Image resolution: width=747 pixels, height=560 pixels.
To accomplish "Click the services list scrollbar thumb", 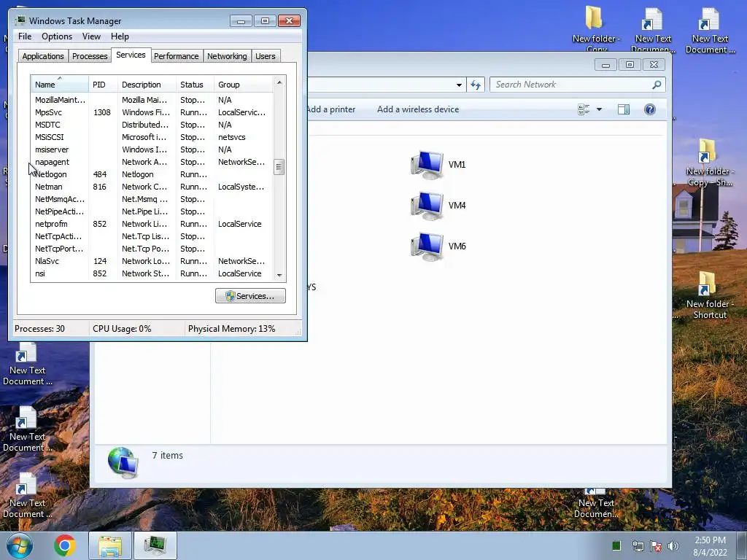I will click(x=279, y=167).
